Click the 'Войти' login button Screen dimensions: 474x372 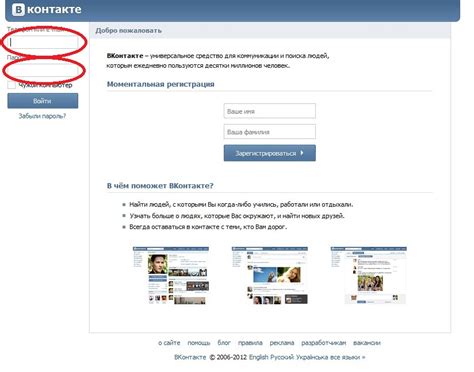tap(43, 101)
